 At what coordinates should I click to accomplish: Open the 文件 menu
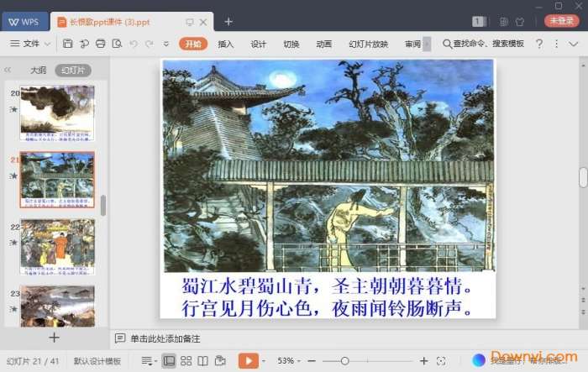pyautogui.click(x=24, y=44)
